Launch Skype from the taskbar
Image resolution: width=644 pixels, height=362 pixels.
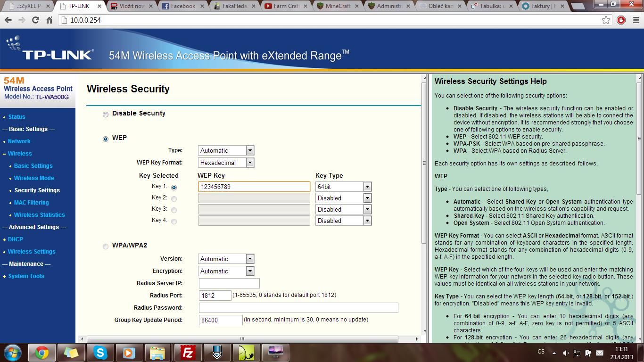point(100,353)
